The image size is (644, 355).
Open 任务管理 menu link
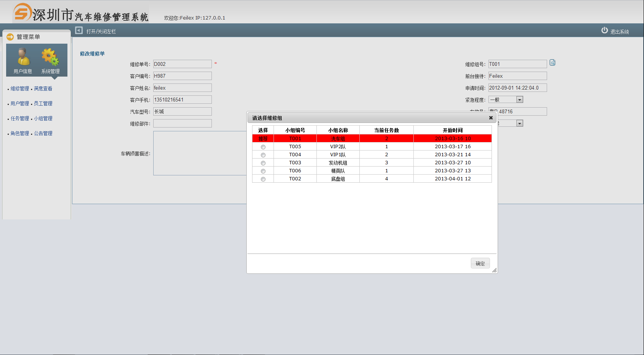click(20, 118)
